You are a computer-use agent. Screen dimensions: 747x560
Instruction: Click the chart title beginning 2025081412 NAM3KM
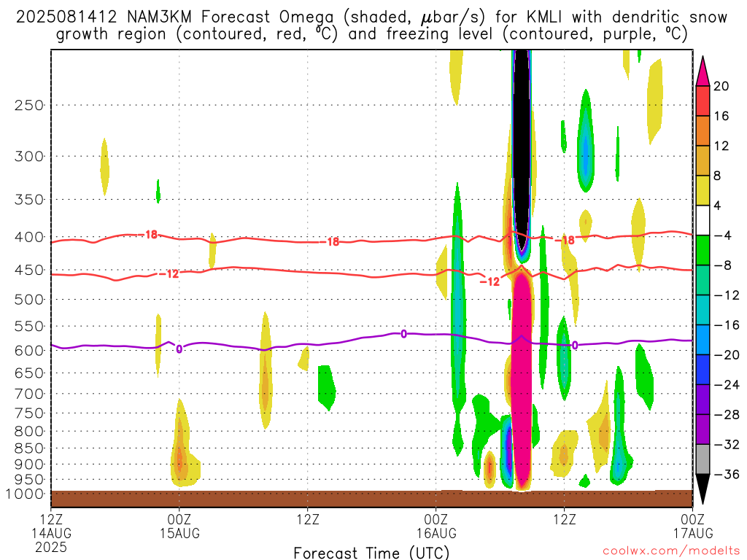click(x=371, y=26)
